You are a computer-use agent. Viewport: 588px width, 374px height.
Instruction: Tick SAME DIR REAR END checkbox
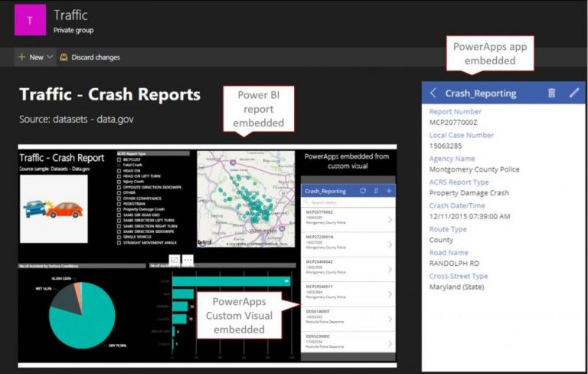tap(119, 215)
